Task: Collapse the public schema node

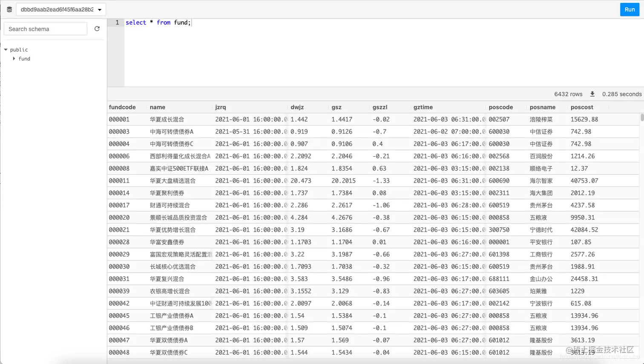Action: pyautogui.click(x=6, y=50)
